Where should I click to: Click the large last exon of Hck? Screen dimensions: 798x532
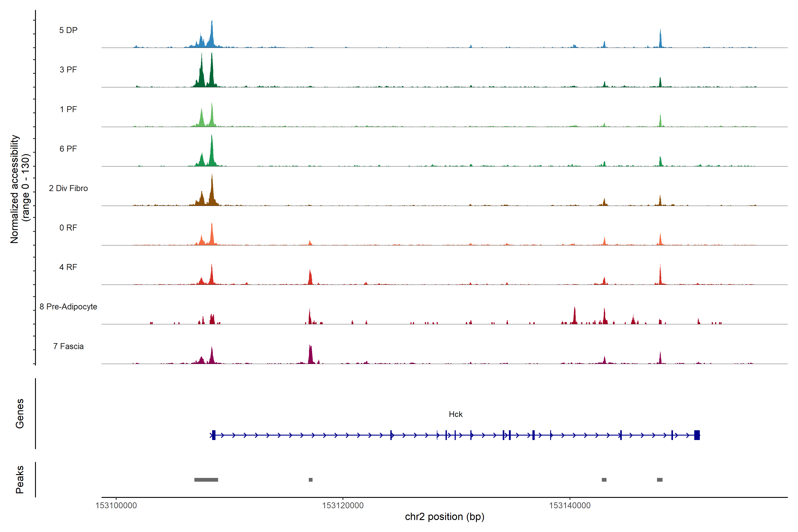(697, 435)
